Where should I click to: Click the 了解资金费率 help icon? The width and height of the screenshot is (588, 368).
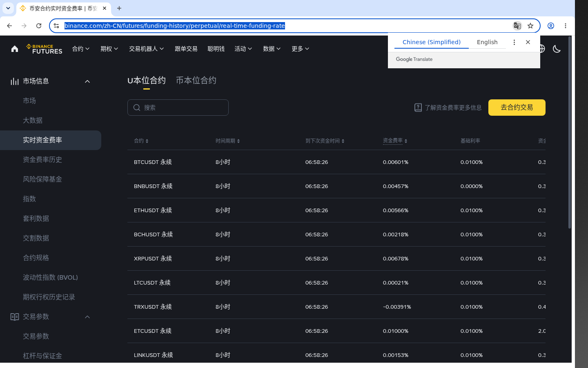coord(418,108)
